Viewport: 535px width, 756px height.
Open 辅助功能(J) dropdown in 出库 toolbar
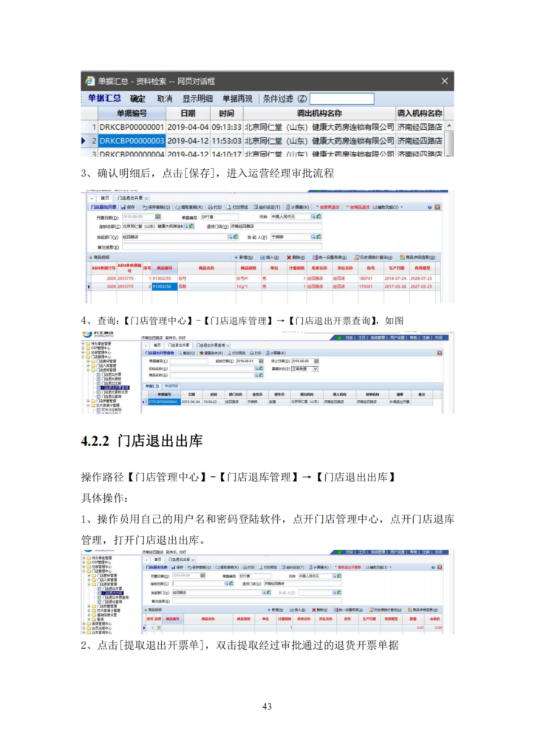[x=380, y=568]
